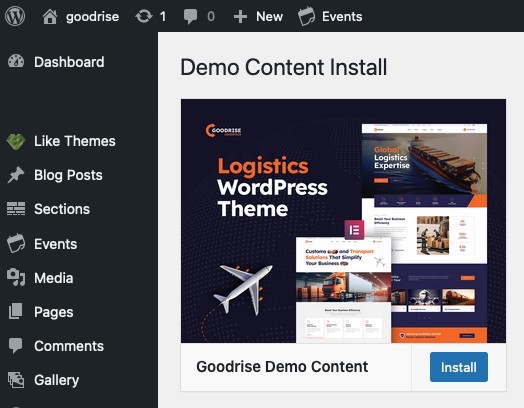This screenshot has width=524, height=408.
Task: Open Blog Posts in the sidebar
Action: point(68,175)
